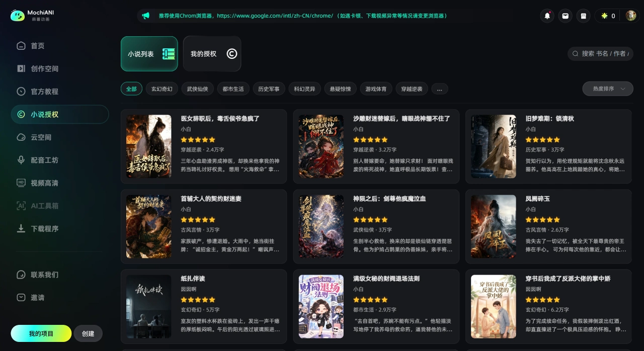Click the search magnifier icon
This screenshot has width=644, height=351.
pos(575,53)
